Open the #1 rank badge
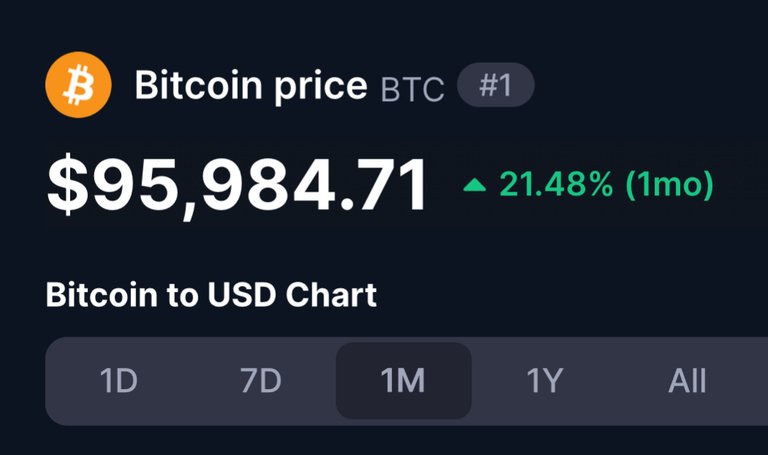 coord(496,85)
